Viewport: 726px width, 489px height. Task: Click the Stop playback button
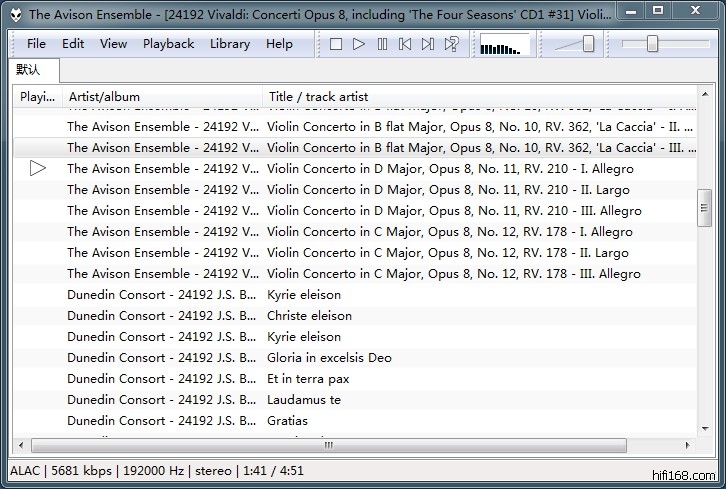click(x=336, y=44)
